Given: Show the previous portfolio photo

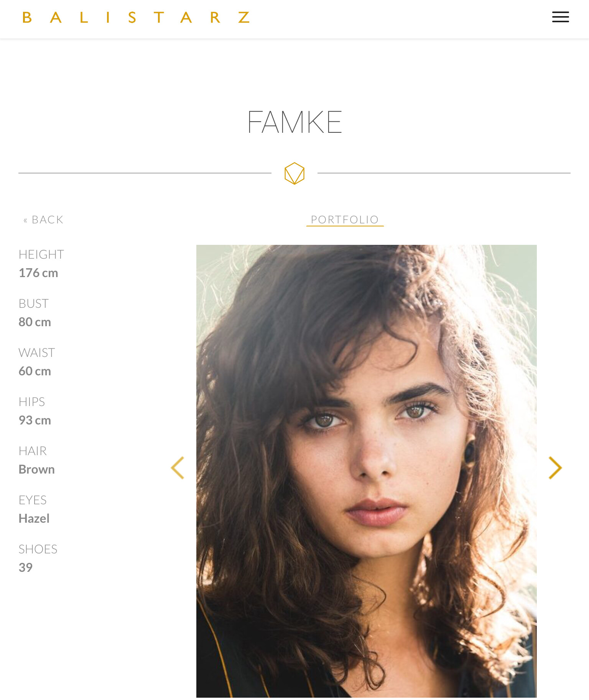Looking at the screenshot, I should coord(178,468).
